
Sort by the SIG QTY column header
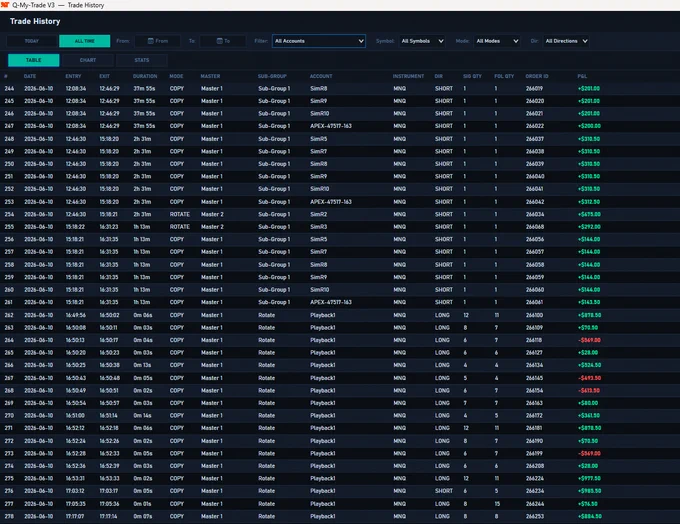coord(472,76)
